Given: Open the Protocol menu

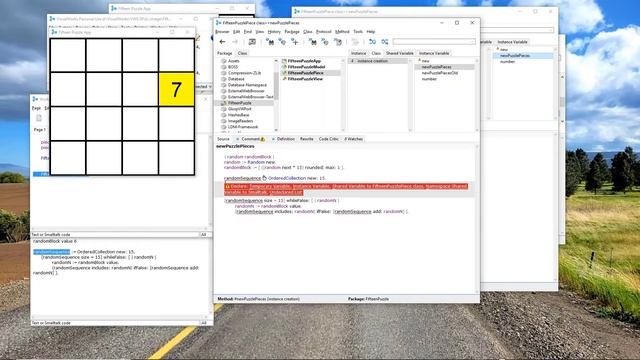Looking at the screenshot, I should click(x=324, y=31).
